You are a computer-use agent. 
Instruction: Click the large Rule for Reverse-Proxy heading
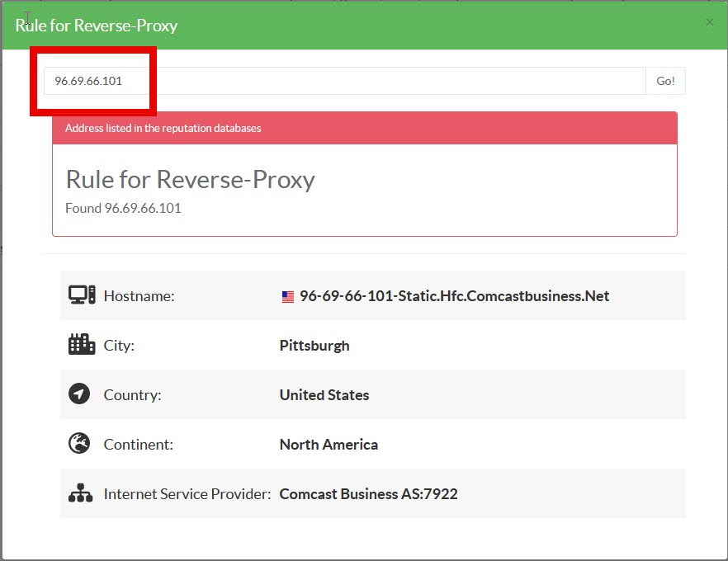(x=190, y=179)
